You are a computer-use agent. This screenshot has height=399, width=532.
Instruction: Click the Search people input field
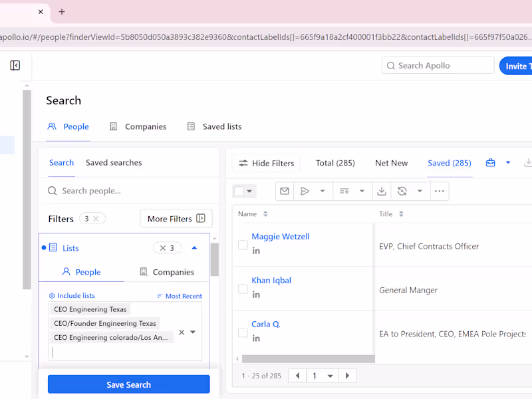(129, 191)
